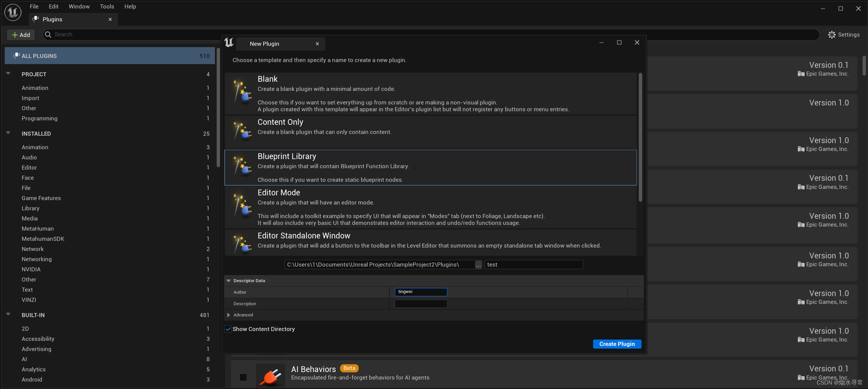Click the Editor Mode template icon
868x389 pixels.
pos(242,206)
